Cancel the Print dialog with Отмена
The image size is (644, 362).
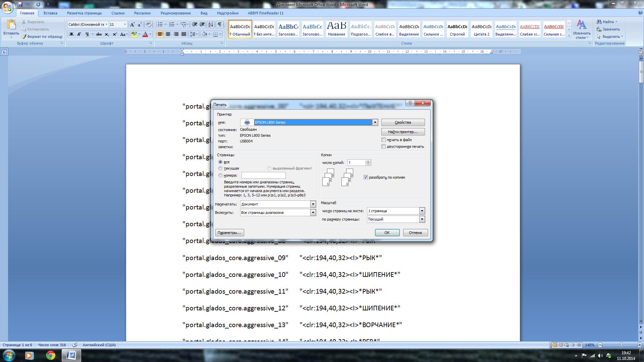[415, 233]
